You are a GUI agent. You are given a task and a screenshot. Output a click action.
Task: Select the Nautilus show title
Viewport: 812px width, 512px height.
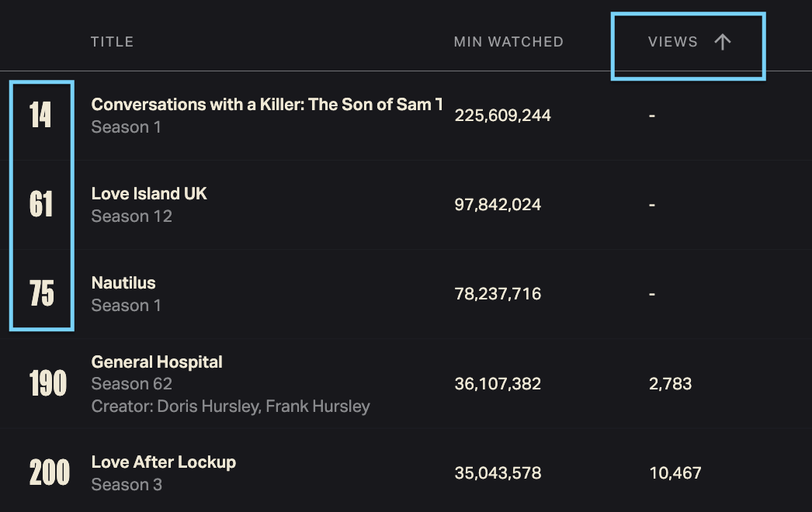click(123, 283)
